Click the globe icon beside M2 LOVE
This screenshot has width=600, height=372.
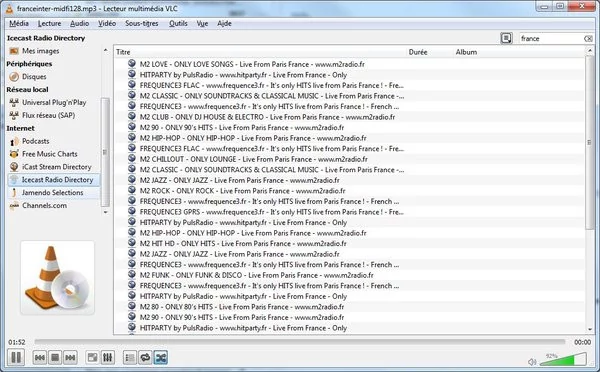click(132, 63)
